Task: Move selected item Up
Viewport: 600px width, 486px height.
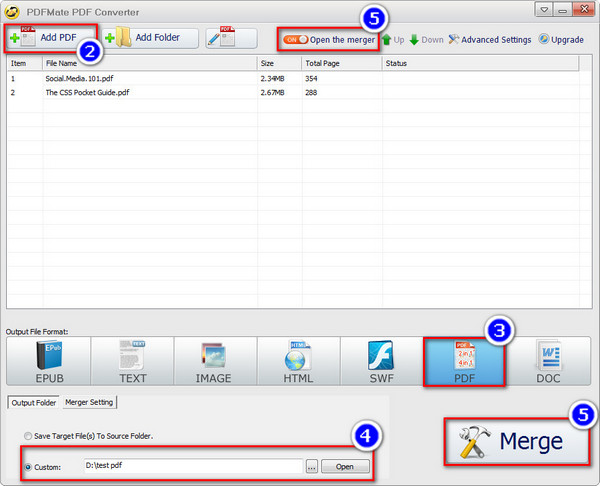Action: coord(393,40)
